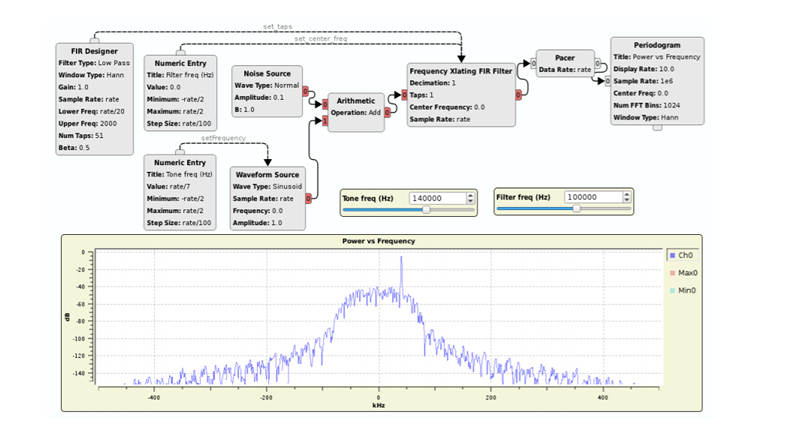Click the Power vs Frequency plot title
The height and width of the screenshot is (430, 800).
click(380, 241)
